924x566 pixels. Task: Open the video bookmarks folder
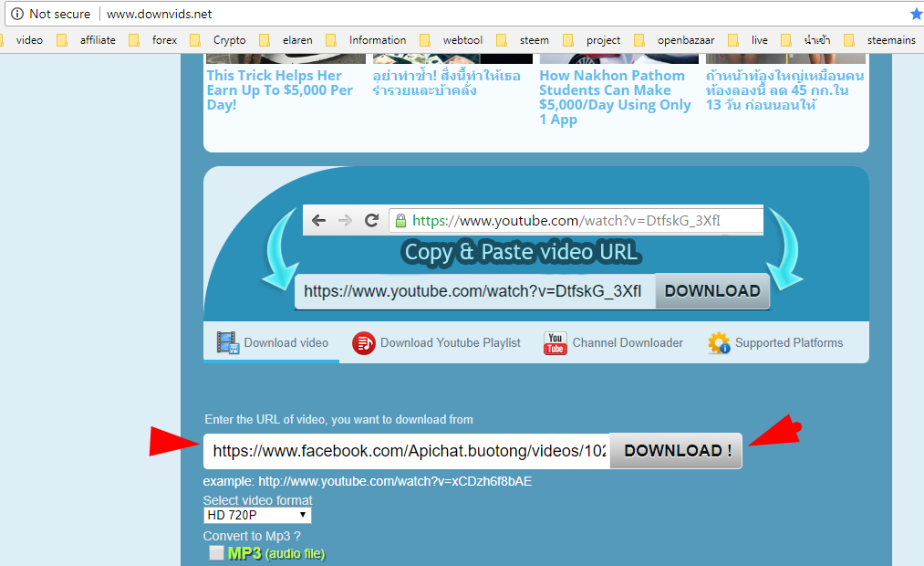23,40
